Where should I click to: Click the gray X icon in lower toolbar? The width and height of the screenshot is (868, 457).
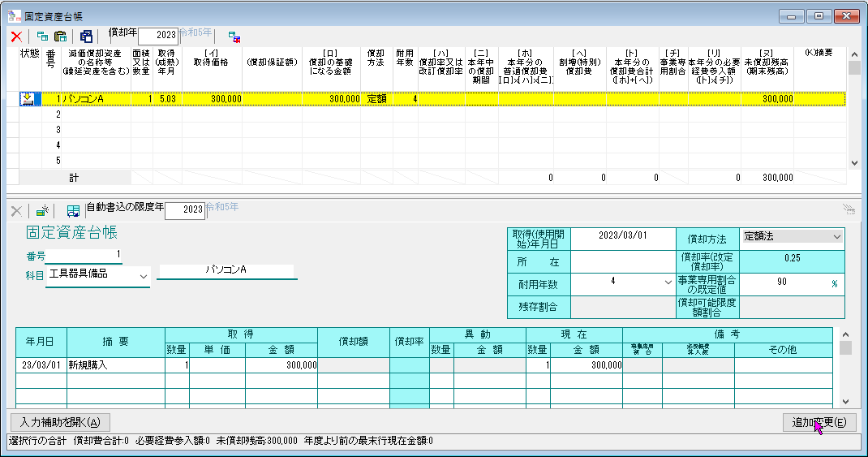tap(16, 211)
